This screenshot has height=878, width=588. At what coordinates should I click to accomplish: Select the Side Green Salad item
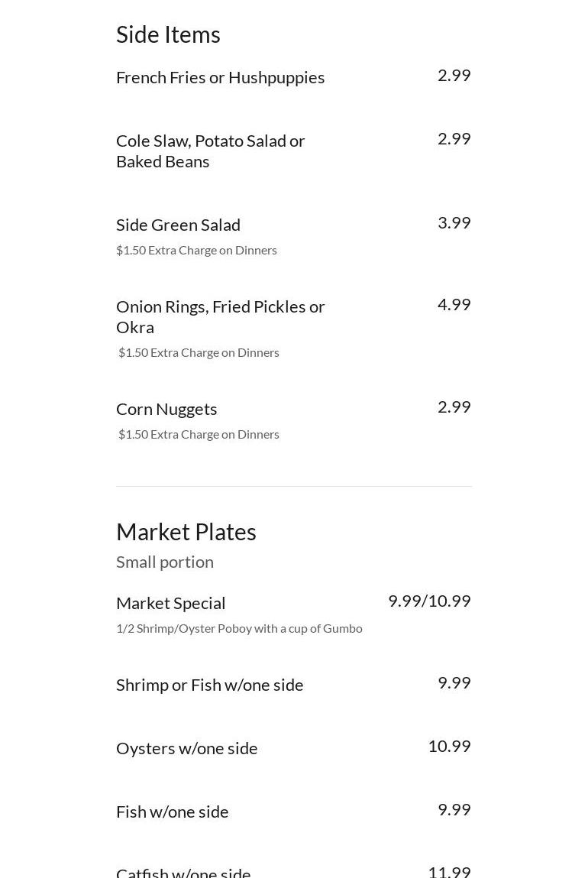pyautogui.click(x=178, y=225)
